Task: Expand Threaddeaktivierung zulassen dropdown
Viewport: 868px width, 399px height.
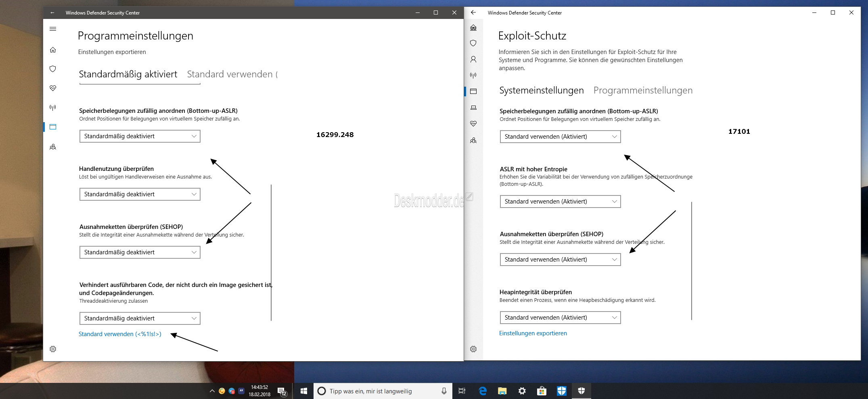Action: click(140, 318)
